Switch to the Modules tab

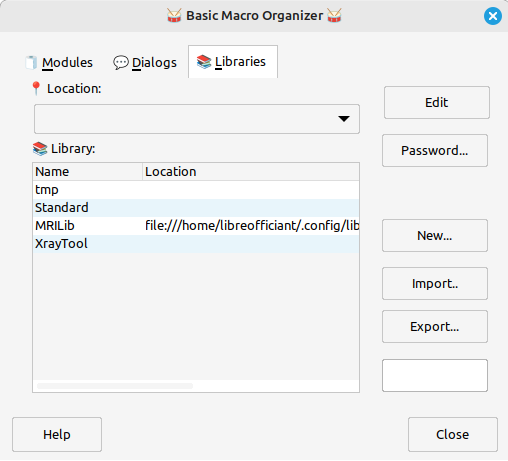[59, 62]
